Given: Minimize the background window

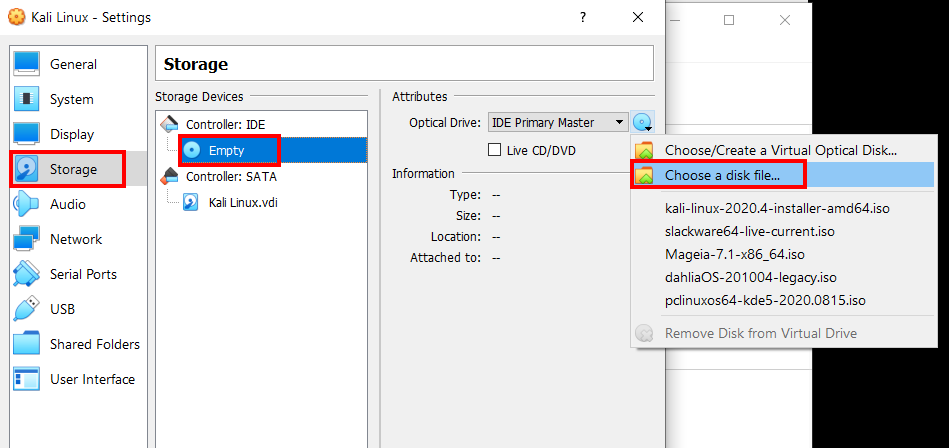Looking at the screenshot, I should tap(674, 20).
